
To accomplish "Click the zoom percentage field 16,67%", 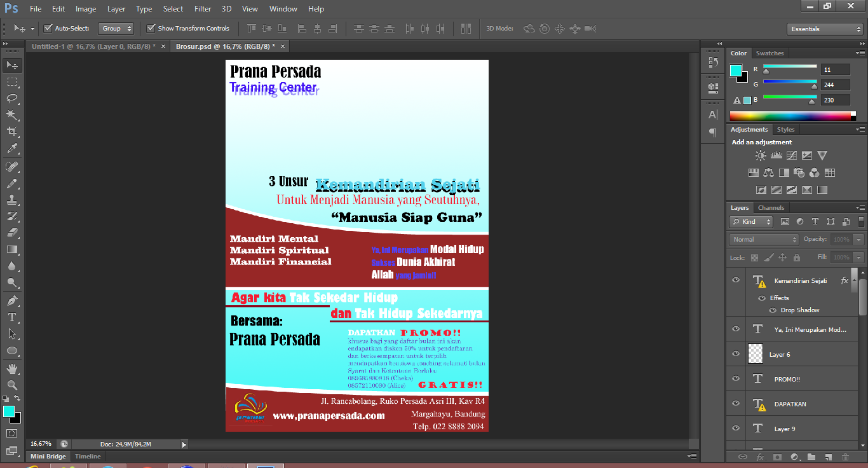I will (x=41, y=444).
